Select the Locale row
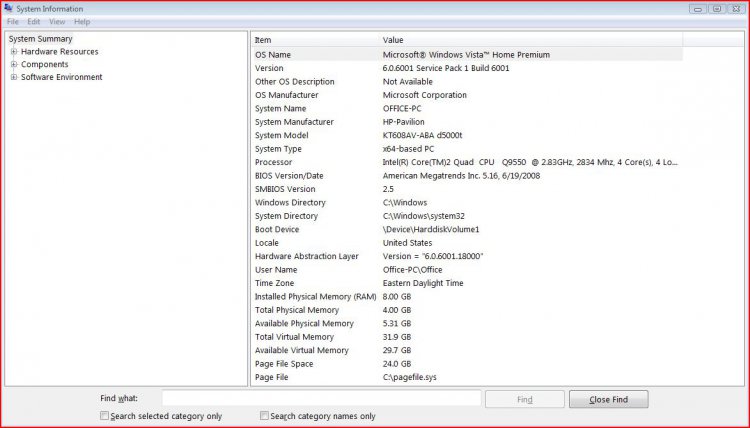This screenshot has width=750, height=428. pyautogui.click(x=467, y=242)
